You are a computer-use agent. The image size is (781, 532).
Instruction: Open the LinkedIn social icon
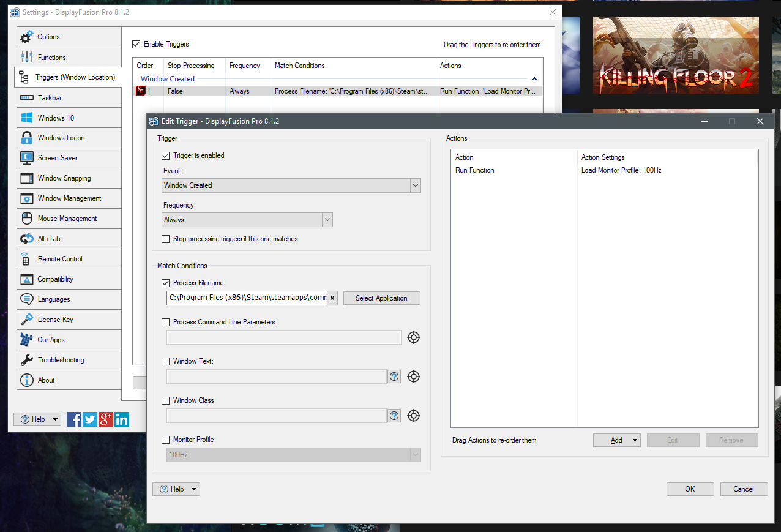point(122,419)
